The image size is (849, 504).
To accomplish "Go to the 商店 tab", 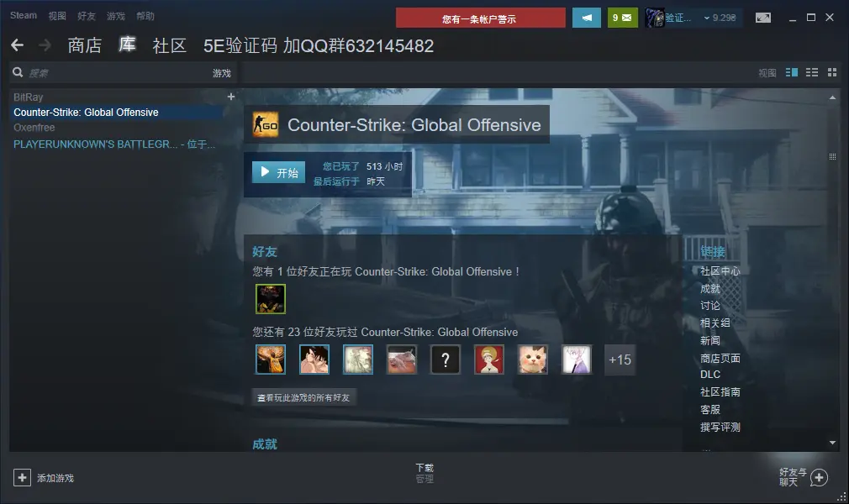I will click(x=84, y=45).
